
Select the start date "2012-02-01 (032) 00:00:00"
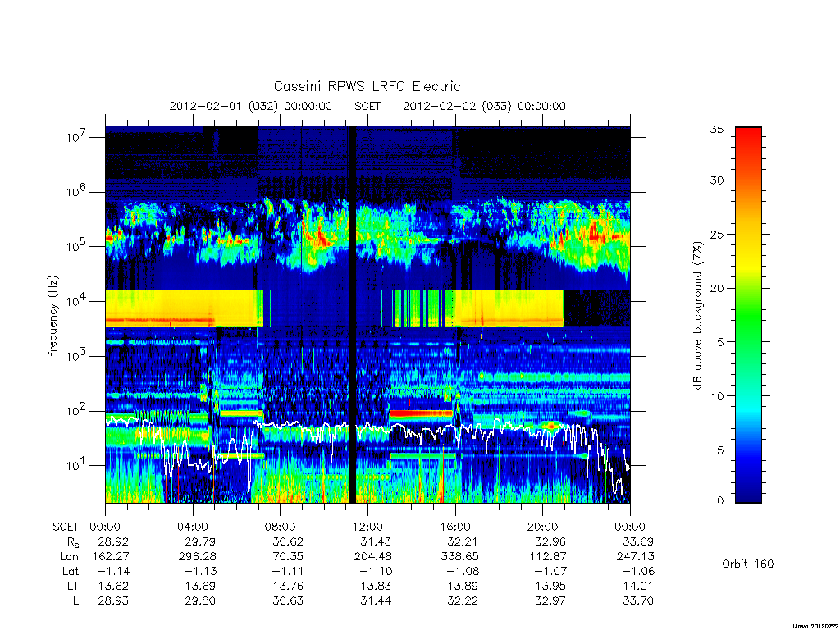pyautogui.click(x=251, y=106)
